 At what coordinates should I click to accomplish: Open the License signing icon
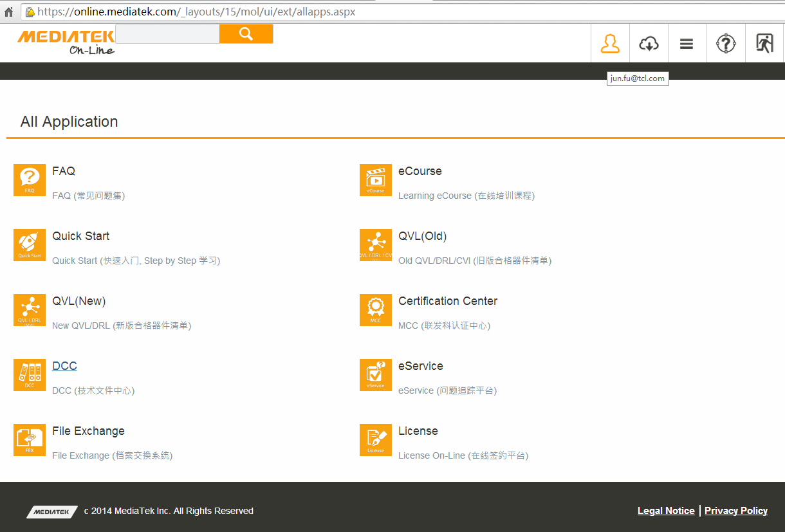[x=376, y=440]
